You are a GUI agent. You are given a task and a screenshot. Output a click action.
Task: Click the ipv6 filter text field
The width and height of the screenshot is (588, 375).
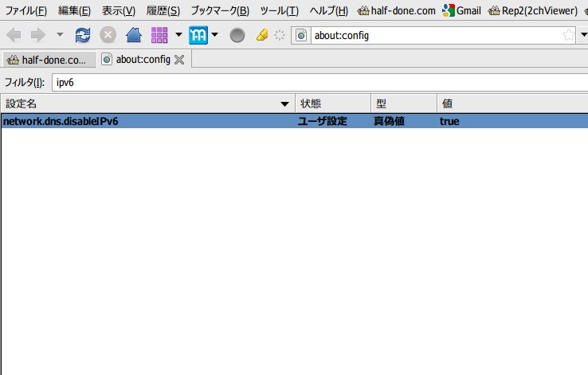pos(319,83)
